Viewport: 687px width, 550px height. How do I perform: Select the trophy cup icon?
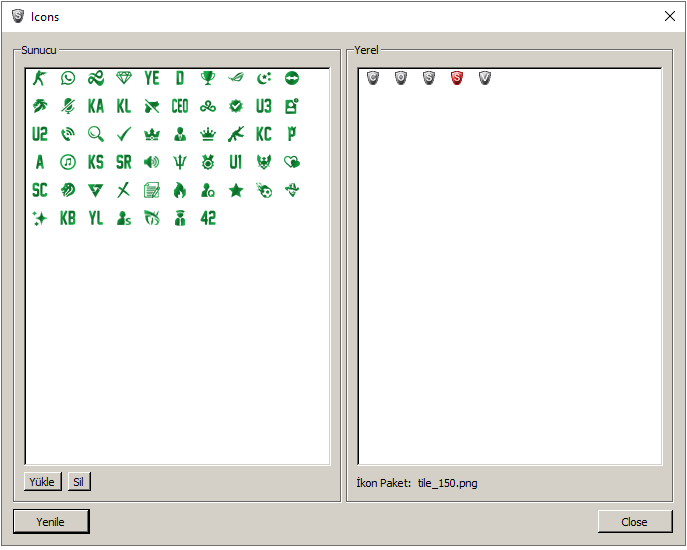208,78
